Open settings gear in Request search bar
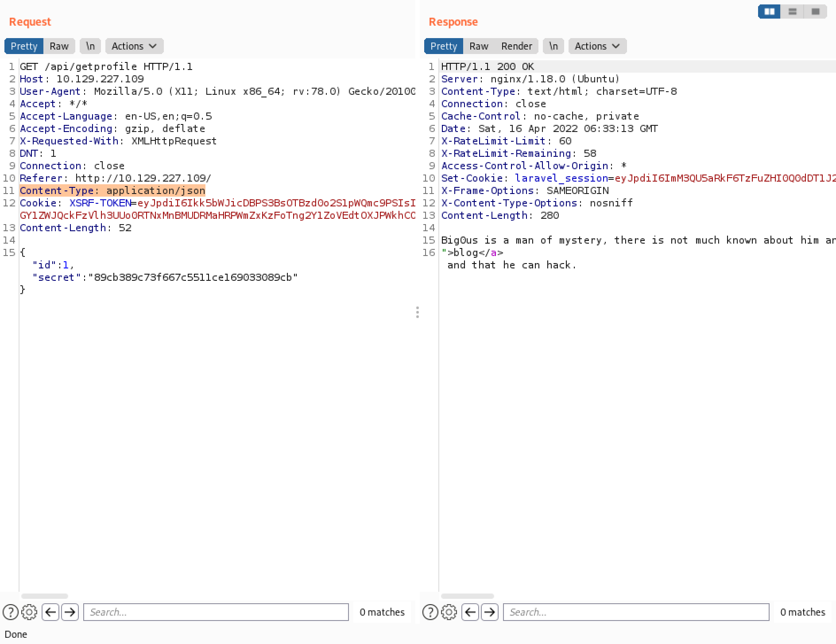The image size is (836, 644). click(29, 612)
